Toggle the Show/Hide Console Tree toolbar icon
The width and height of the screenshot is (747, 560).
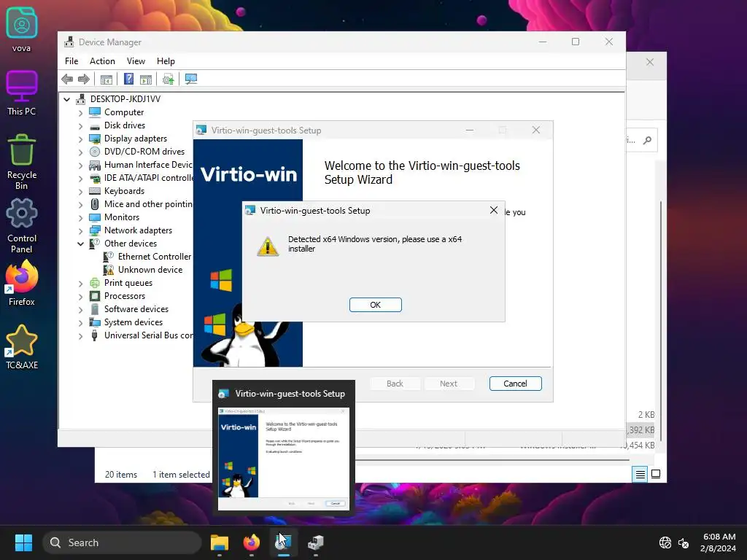[107, 79]
